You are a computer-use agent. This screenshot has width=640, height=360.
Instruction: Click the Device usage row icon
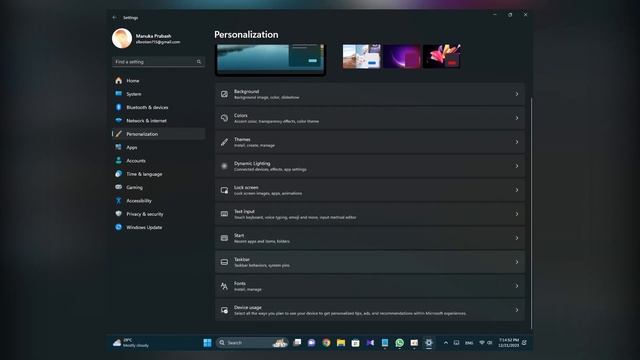224,310
